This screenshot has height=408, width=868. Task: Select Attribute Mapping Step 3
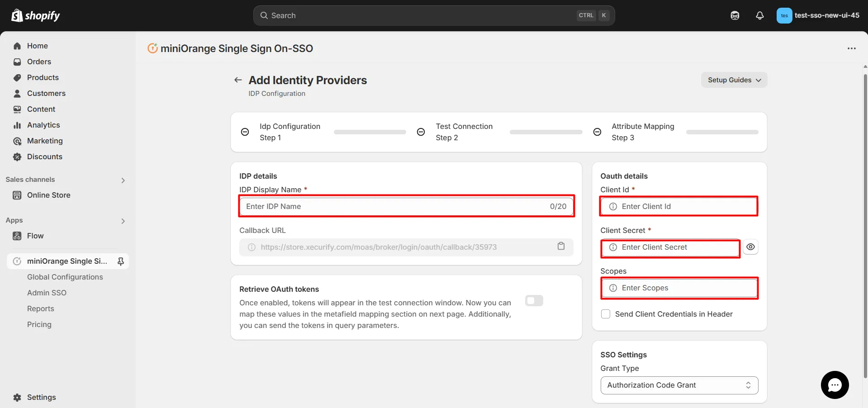click(x=643, y=132)
